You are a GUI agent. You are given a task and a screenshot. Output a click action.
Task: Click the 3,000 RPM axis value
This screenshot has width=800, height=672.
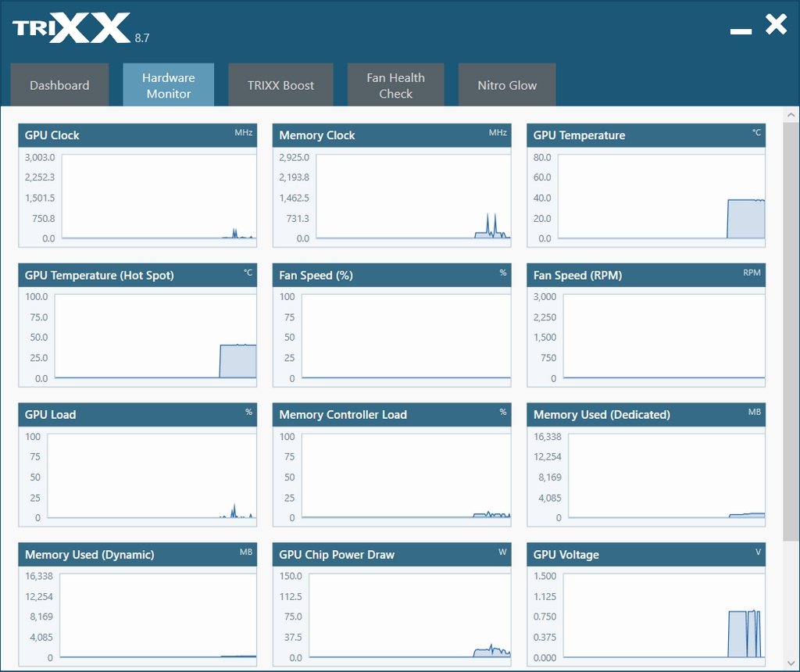click(x=545, y=296)
